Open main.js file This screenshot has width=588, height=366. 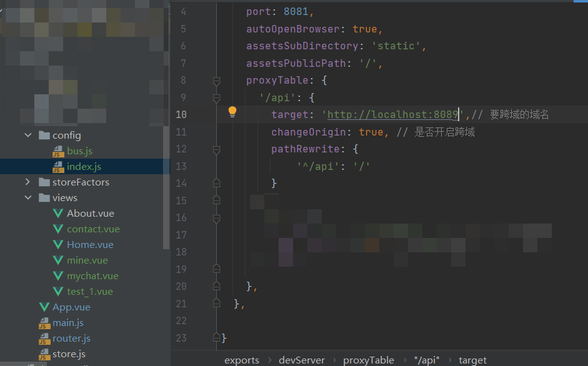click(68, 323)
